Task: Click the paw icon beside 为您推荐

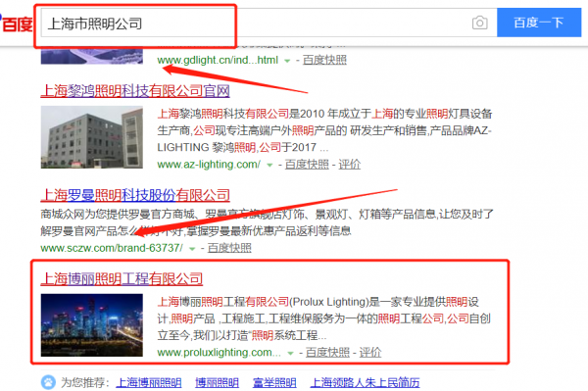Action: pos(48,382)
